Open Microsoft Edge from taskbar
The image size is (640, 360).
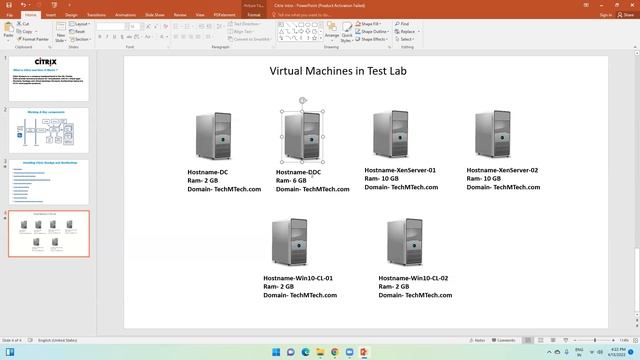click(305, 352)
